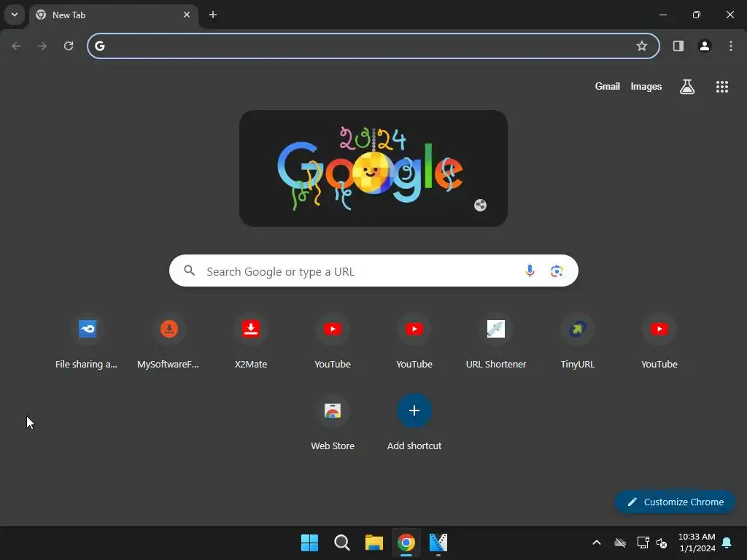Share the doodle via share icon

[480, 205]
